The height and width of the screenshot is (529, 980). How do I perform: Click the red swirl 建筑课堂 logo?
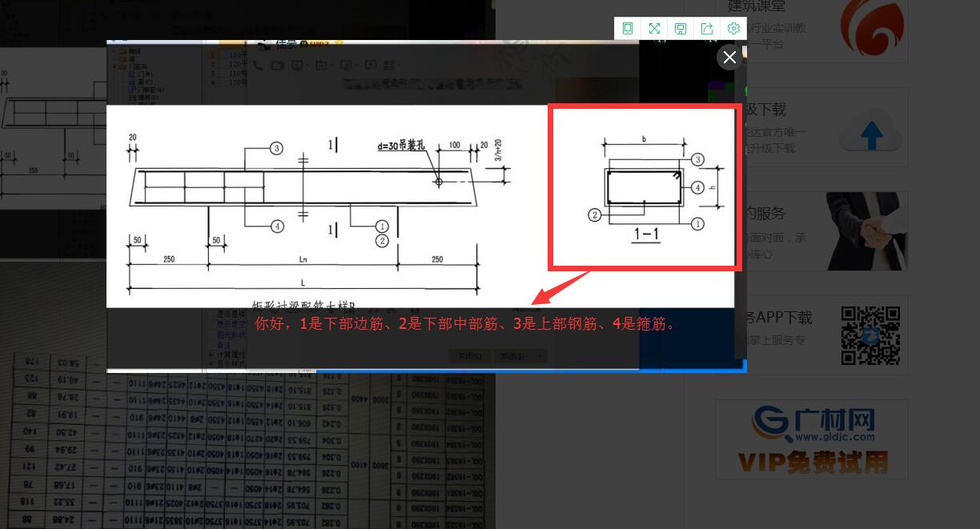coord(872,27)
